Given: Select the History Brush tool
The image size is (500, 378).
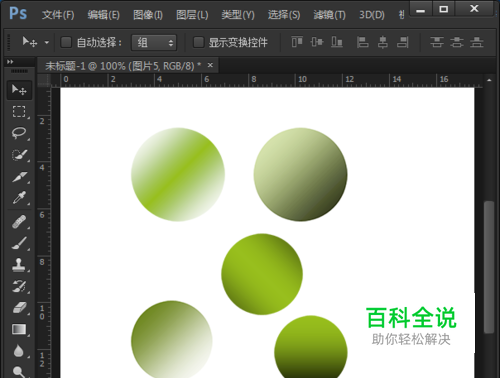Looking at the screenshot, I should [x=19, y=286].
